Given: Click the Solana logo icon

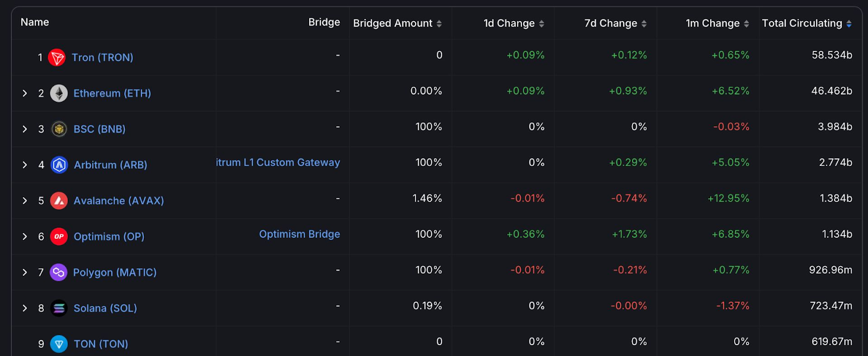Looking at the screenshot, I should point(59,308).
